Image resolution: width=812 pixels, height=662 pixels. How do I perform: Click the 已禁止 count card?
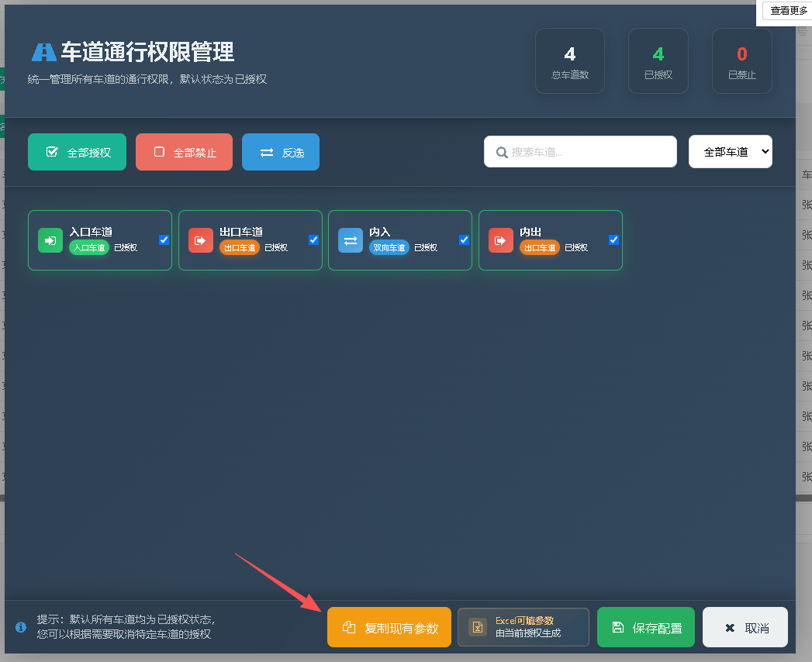[742, 61]
